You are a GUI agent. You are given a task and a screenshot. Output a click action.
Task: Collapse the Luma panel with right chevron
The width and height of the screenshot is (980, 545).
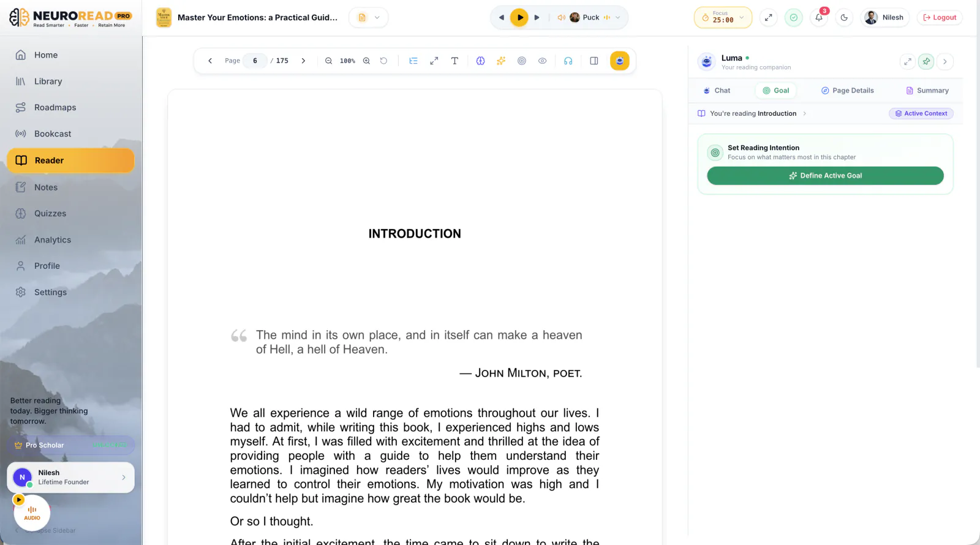945,61
